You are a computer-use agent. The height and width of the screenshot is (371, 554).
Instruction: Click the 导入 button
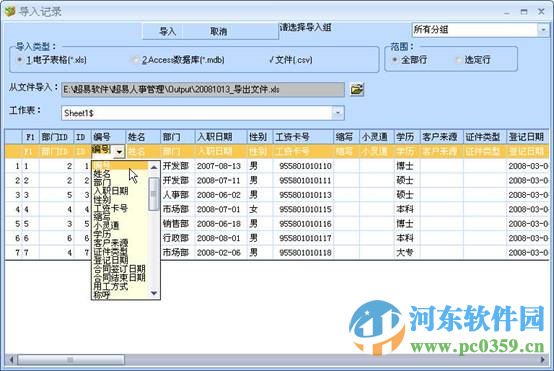point(167,31)
